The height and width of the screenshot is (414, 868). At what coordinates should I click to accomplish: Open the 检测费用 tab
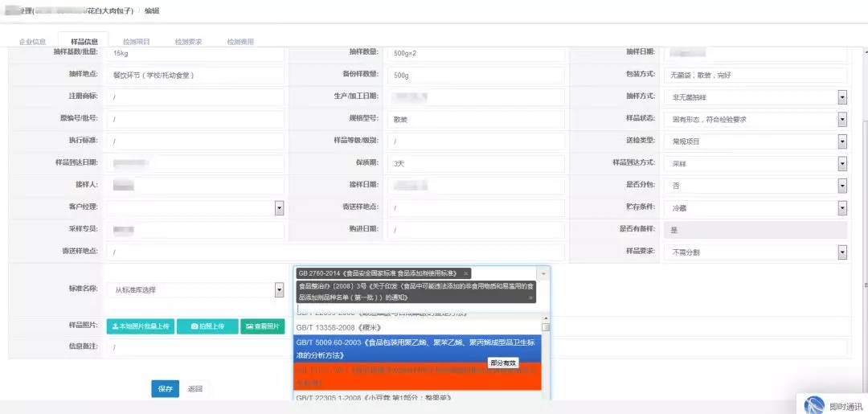(240, 42)
